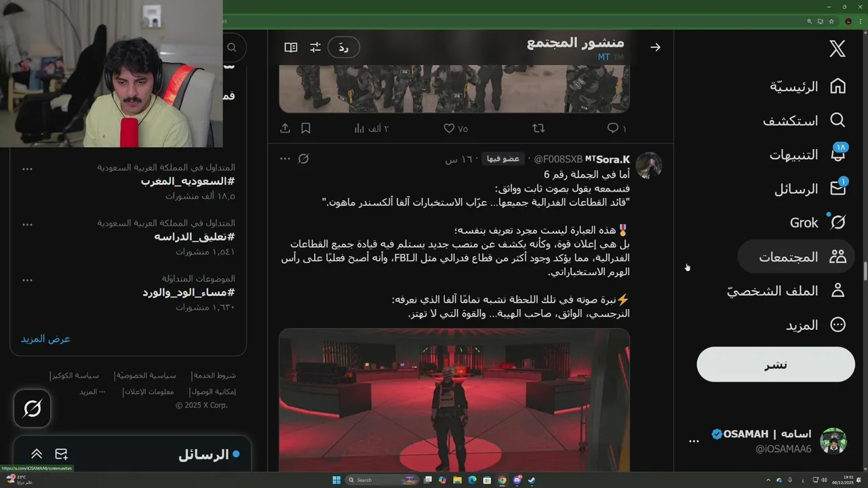Screen dimensions: 868x488
Task: Open سياسة الكوكيز cookie policy link
Action: pos(74,375)
